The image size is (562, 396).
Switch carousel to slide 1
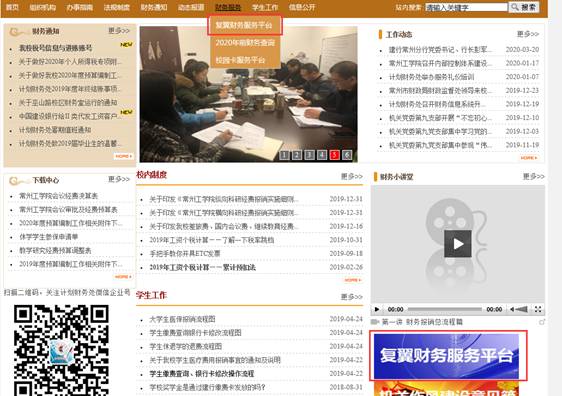(284, 155)
